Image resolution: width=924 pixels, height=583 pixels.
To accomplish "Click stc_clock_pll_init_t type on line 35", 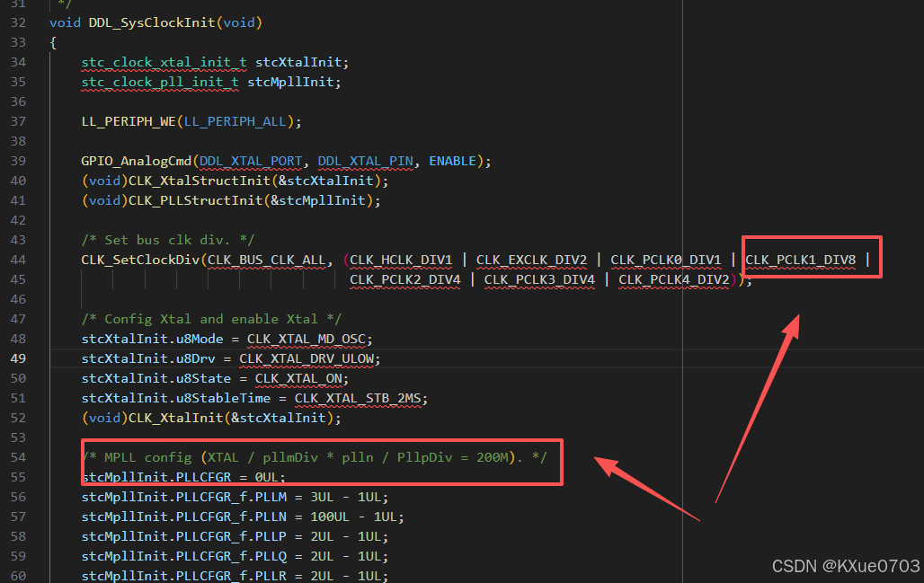I will (x=160, y=83).
